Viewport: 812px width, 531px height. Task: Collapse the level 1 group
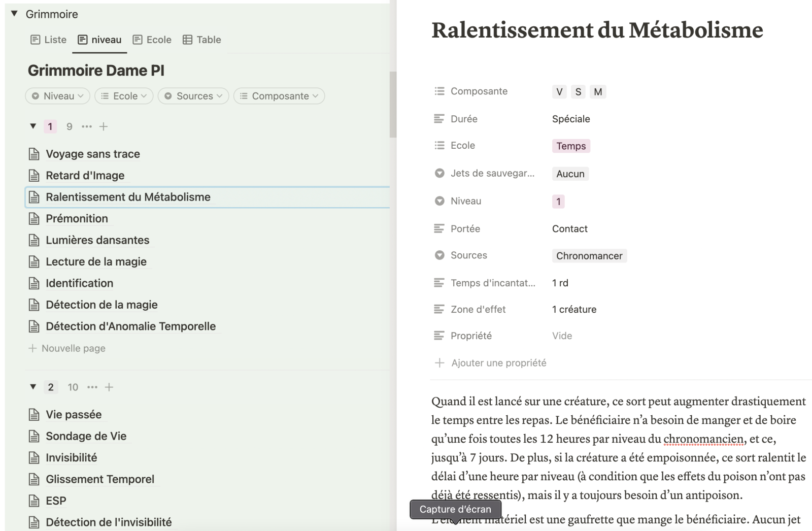tap(33, 126)
